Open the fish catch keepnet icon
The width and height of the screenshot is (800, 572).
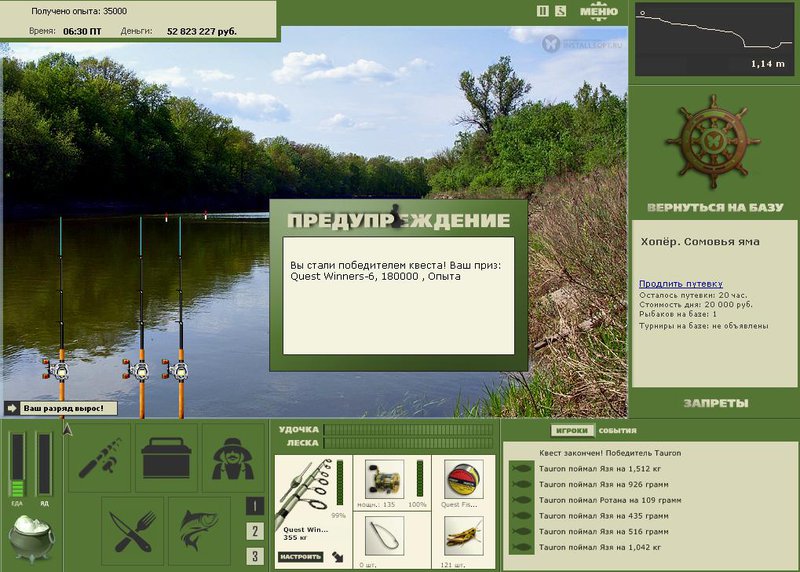pos(199,531)
